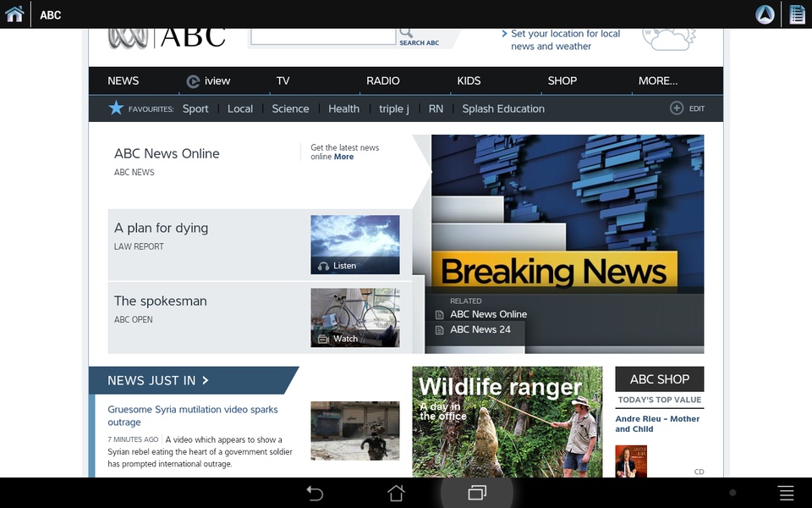Click the More link under latest news

(x=344, y=157)
